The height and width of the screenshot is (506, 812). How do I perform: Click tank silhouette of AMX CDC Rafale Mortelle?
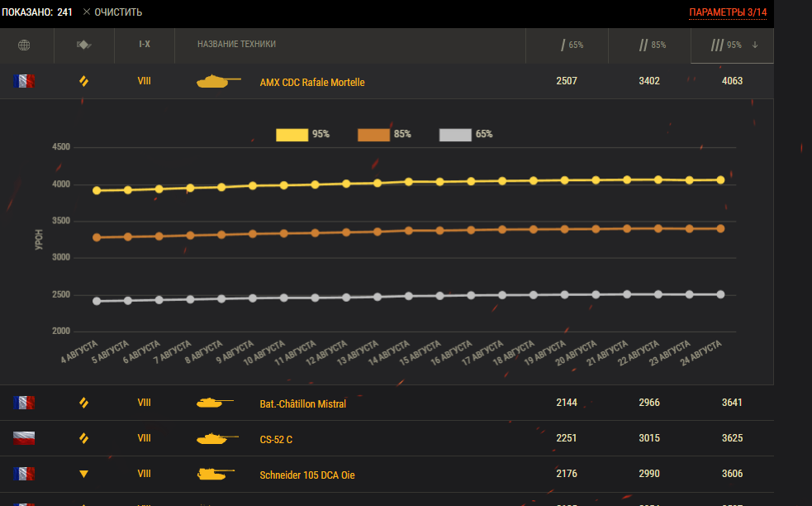tap(219, 81)
